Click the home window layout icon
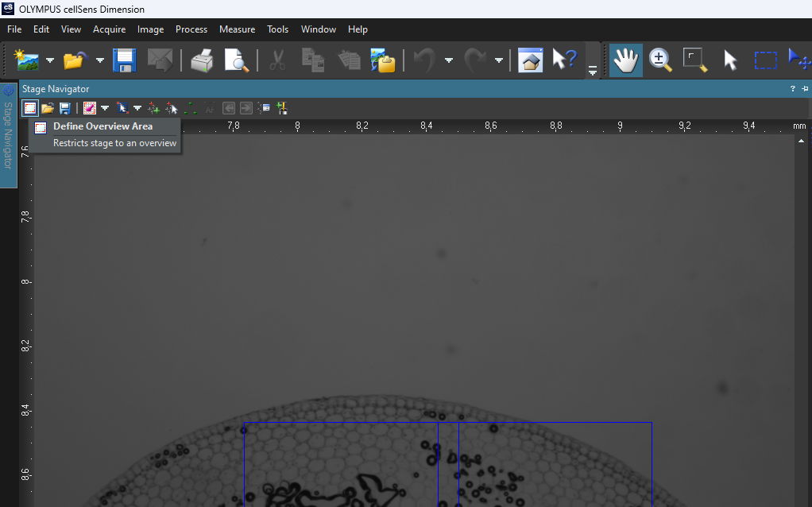The image size is (812, 507). point(530,60)
